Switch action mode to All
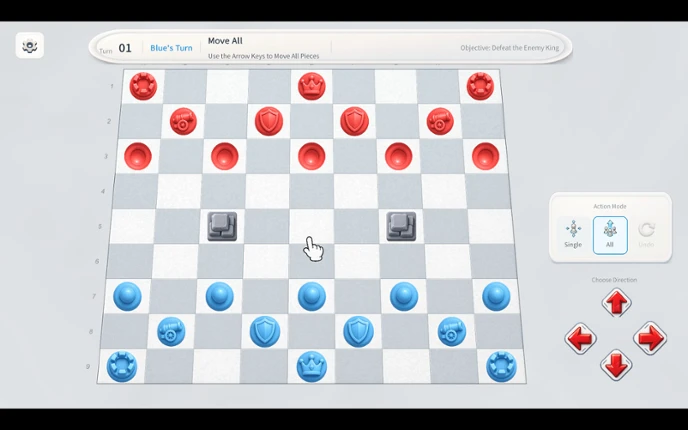Image resolution: width=688 pixels, height=430 pixels. pos(610,235)
